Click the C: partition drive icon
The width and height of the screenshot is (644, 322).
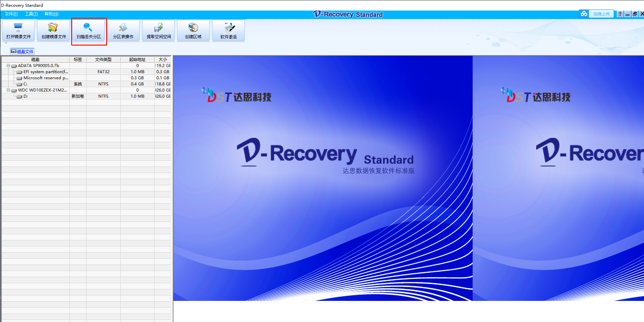point(19,84)
